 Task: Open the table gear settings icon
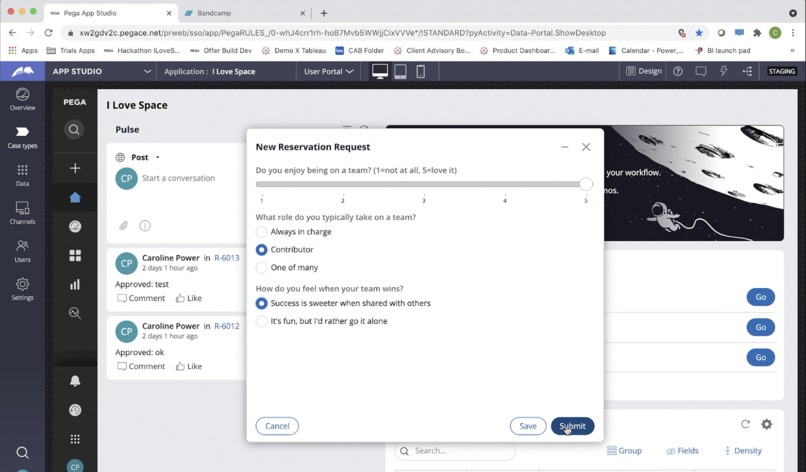pos(766,424)
